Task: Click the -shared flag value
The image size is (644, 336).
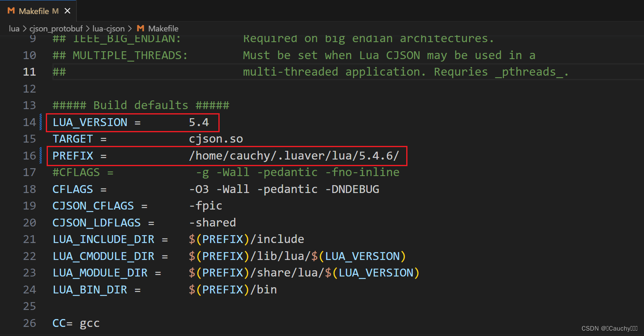Action: (213, 223)
